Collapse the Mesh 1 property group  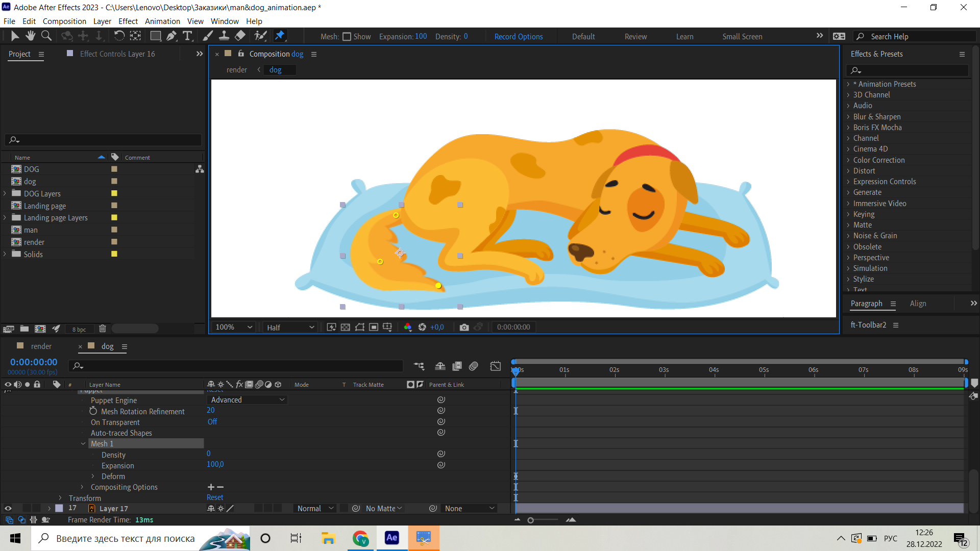click(84, 443)
